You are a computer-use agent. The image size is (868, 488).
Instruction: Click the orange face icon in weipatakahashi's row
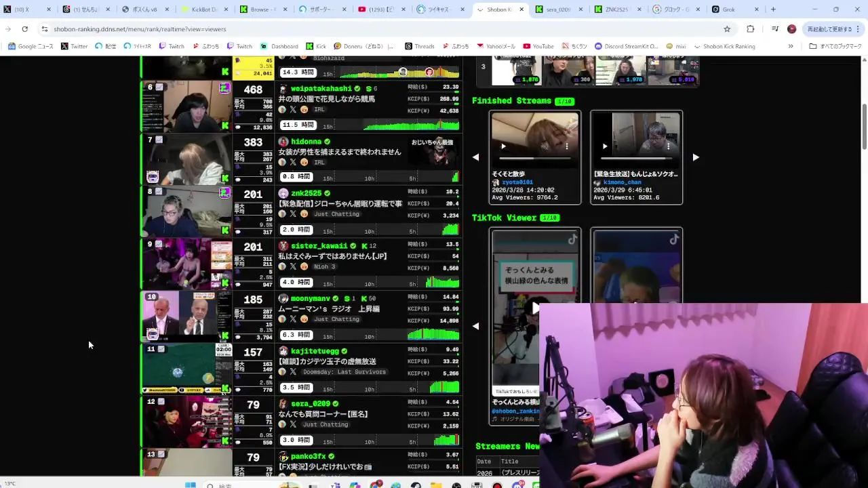tap(304, 109)
